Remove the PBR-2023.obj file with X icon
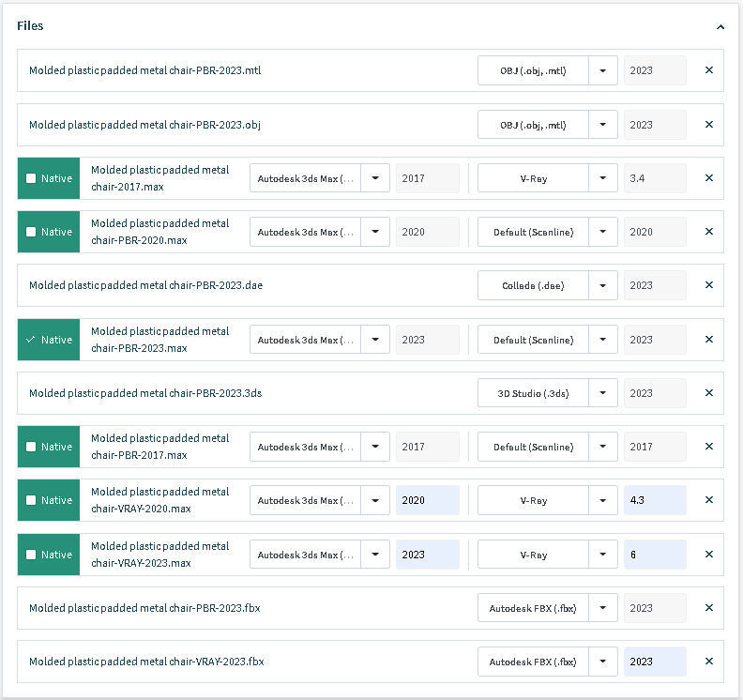Screen dimensions: 743x700 pyautogui.click(x=708, y=125)
